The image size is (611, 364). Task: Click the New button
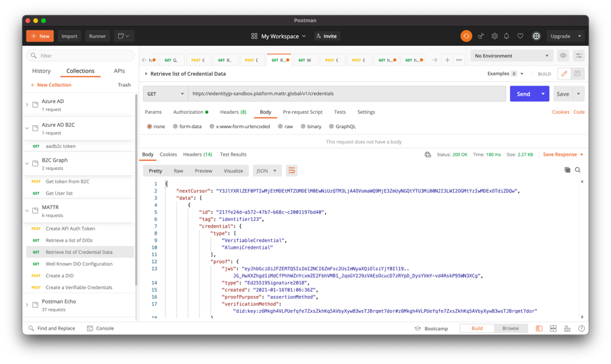tap(40, 36)
